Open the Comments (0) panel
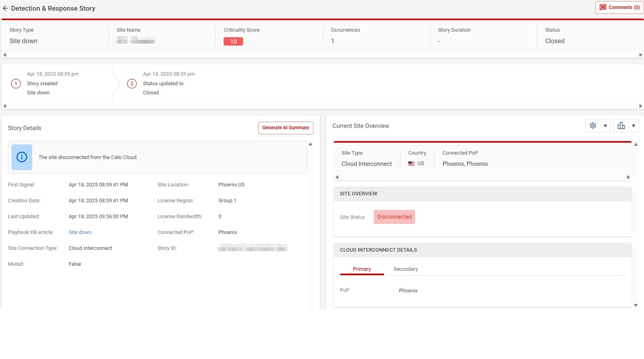The width and height of the screenshot is (644, 359). [619, 7]
